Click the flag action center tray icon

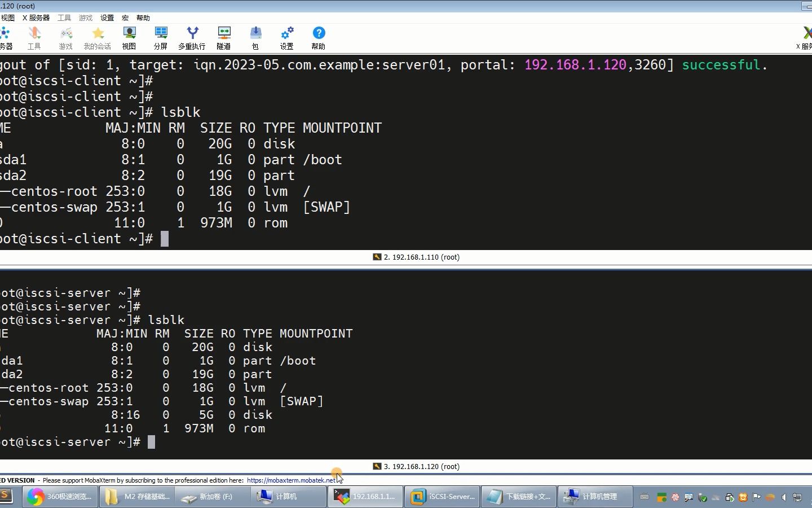pos(757,497)
